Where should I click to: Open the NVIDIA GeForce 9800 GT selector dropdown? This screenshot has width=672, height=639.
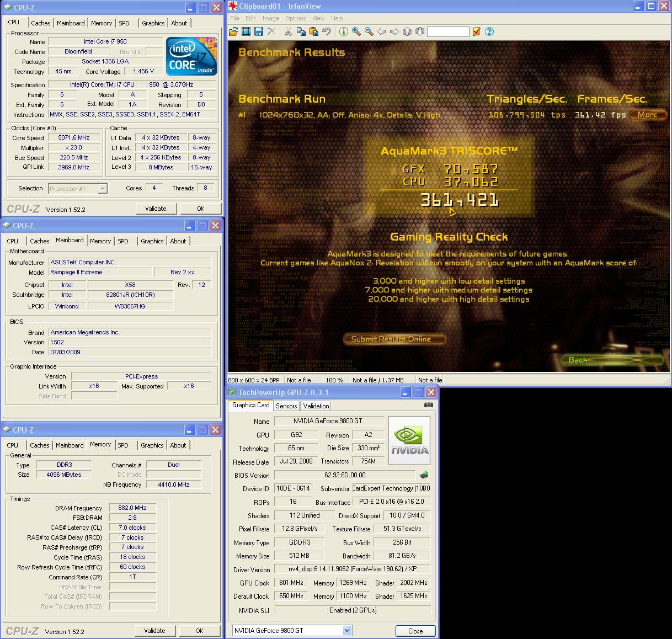point(347,630)
